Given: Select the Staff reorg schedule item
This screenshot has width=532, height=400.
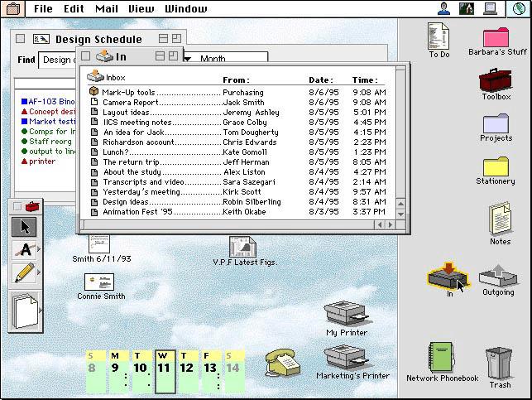Looking at the screenshot, I should tap(47, 142).
